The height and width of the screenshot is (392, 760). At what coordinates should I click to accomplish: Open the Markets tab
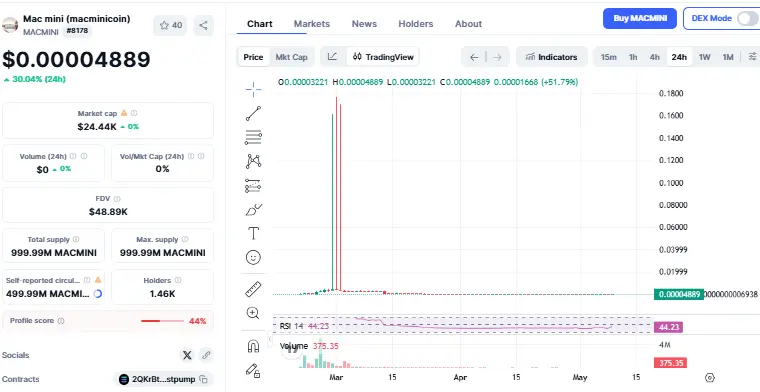(312, 24)
